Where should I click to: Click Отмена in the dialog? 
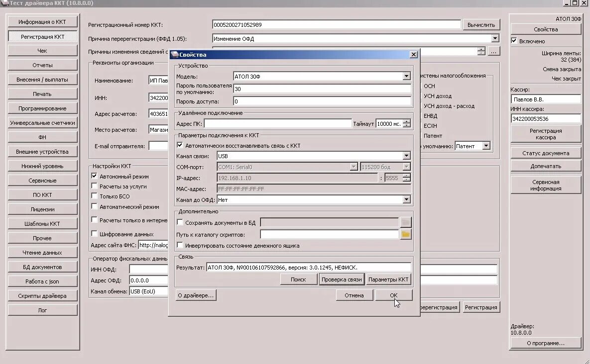coord(354,295)
